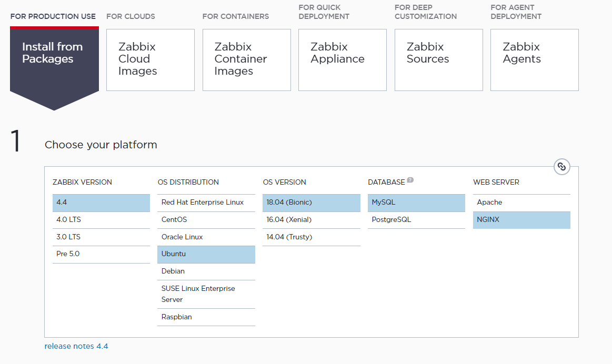Choose Apache as the web server
This screenshot has height=364, width=612.
click(521, 203)
